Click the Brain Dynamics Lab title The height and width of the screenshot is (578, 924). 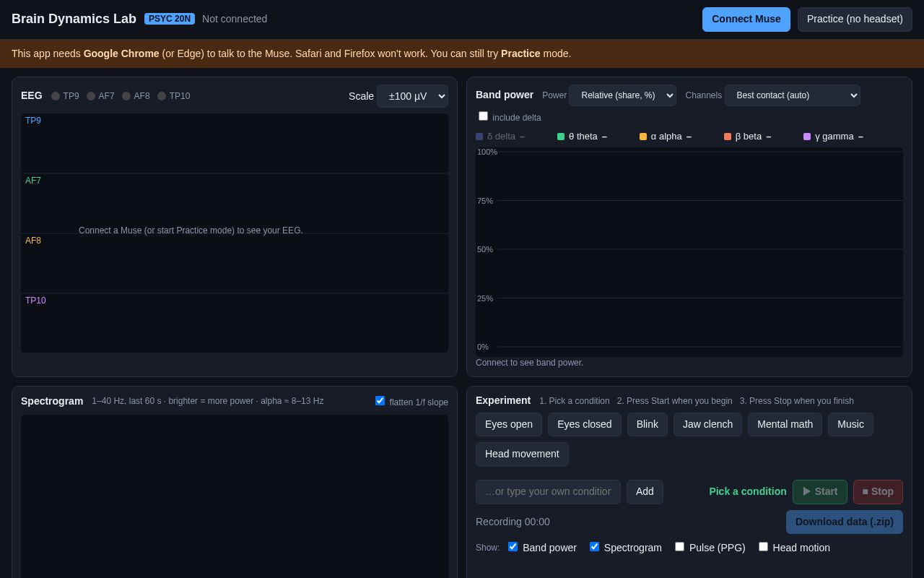pos(74,19)
